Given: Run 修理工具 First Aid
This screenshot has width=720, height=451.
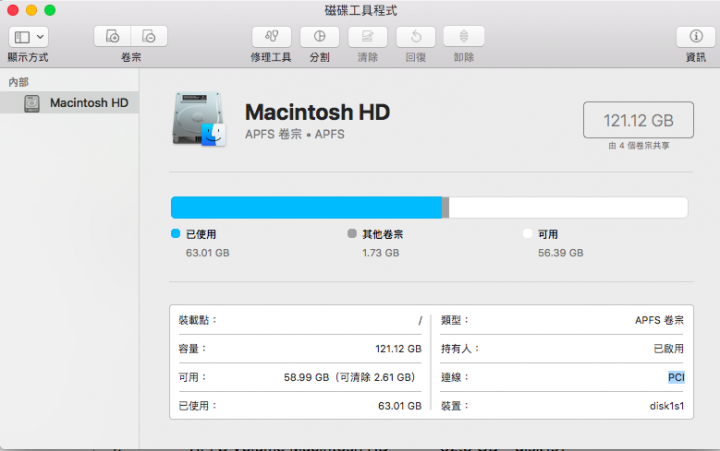Looking at the screenshot, I should (271, 37).
